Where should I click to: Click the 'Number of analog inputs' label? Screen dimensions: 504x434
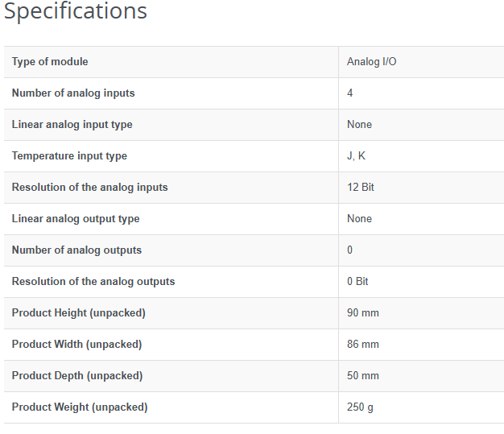click(73, 93)
